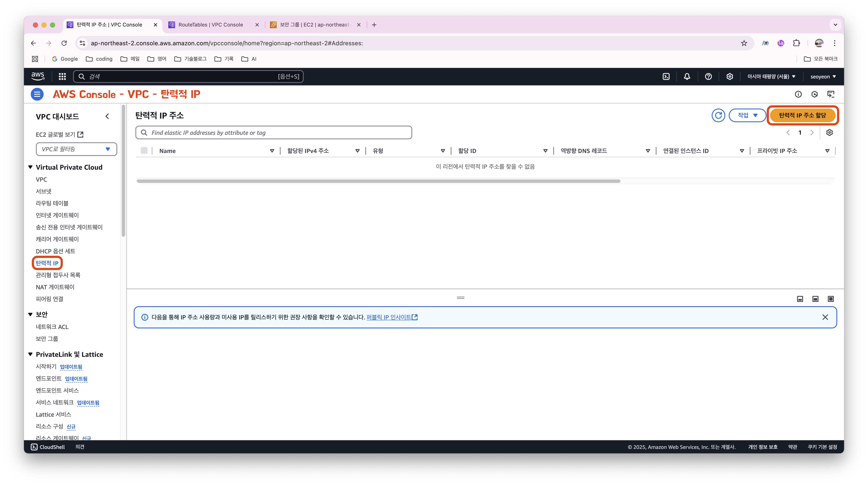This screenshot has height=485, width=868.
Task: Open 인터넷 게이트웨이 in sidebar
Action: coord(57,215)
